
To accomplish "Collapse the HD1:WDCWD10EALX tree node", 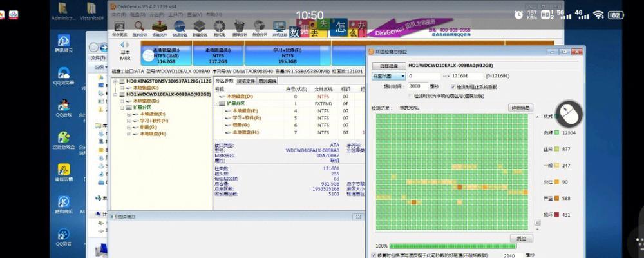I will [116, 94].
